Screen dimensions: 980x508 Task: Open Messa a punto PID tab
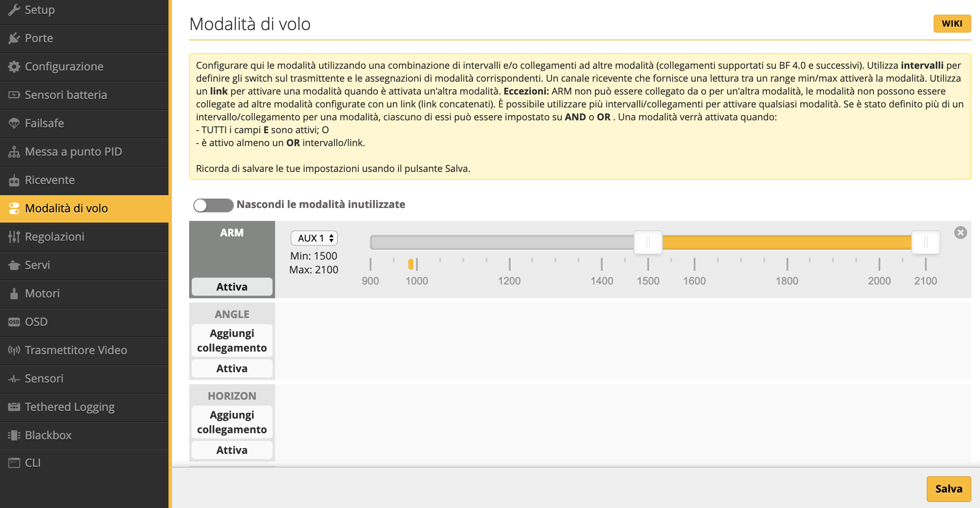[x=73, y=152]
